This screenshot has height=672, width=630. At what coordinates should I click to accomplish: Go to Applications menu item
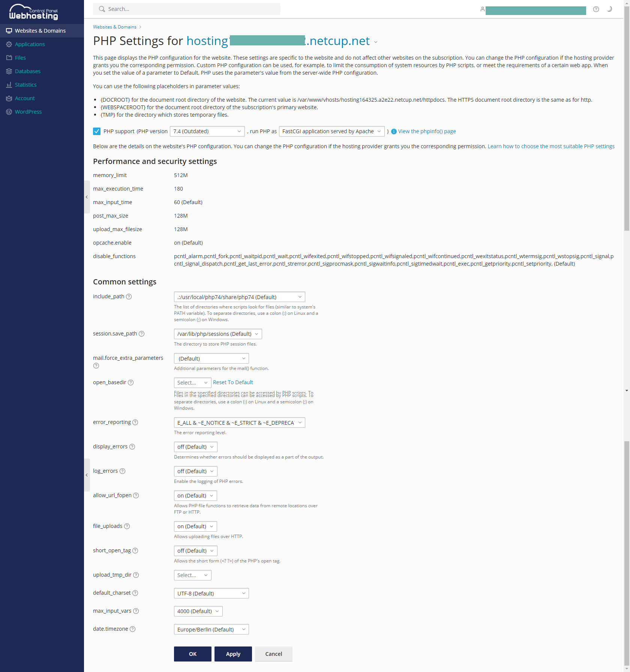pyautogui.click(x=42, y=44)
